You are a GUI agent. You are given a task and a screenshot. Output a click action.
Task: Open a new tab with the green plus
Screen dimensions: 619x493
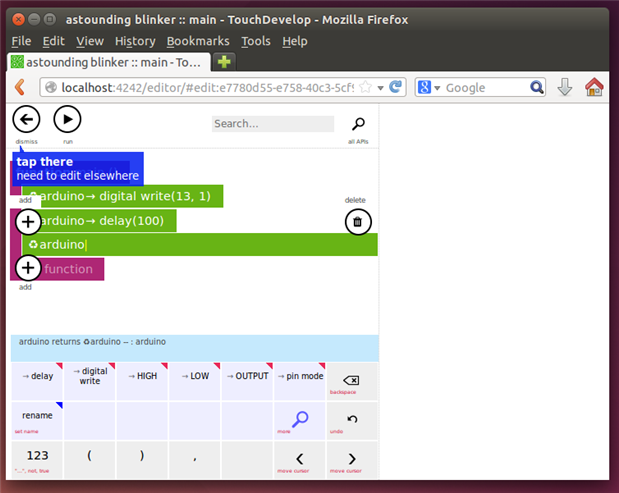224,62
